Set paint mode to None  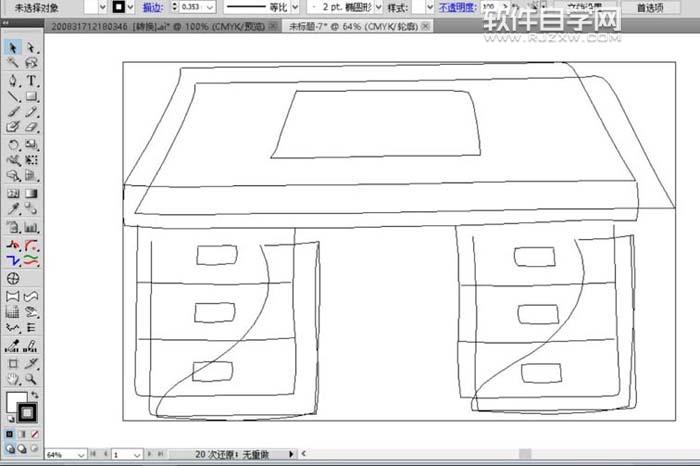click(37, 434)
